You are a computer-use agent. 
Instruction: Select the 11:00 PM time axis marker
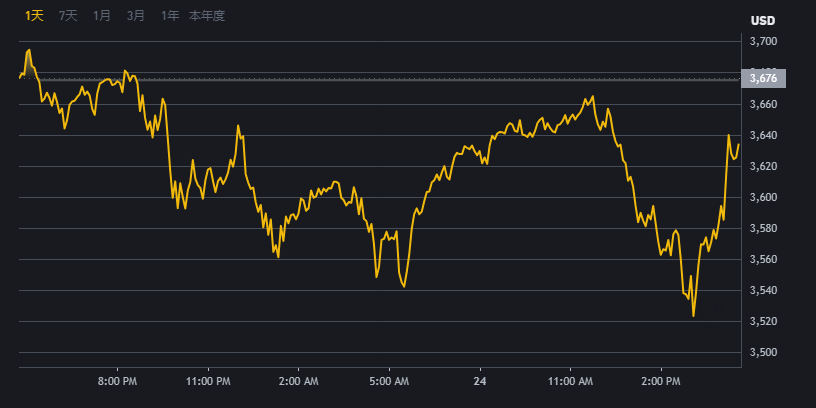tap(208, 382)
